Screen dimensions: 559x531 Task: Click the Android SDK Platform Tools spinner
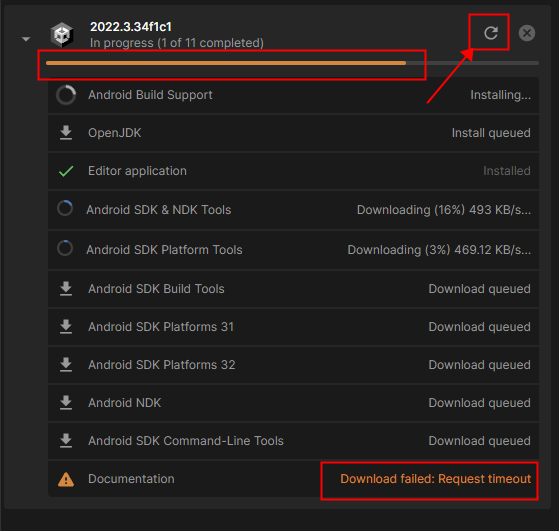(x=65, y=248)
